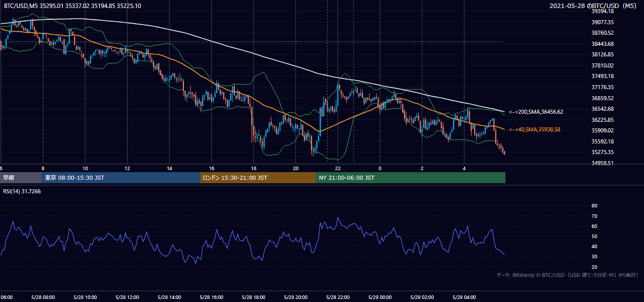This screenshot has height=302, width=644.
Task: Click the 2021-05-28 BTC/USD (M5) title
Action: (x=594, y=6)
